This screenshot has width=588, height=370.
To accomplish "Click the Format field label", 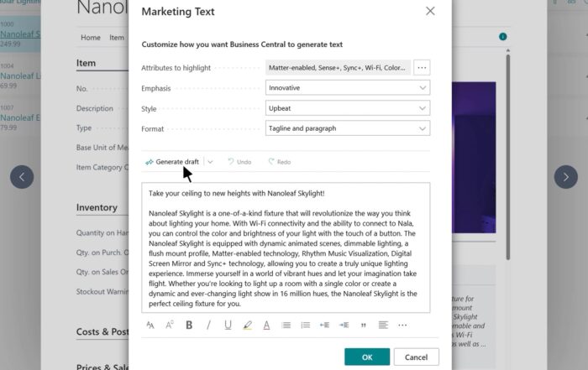I will [153, 129].
